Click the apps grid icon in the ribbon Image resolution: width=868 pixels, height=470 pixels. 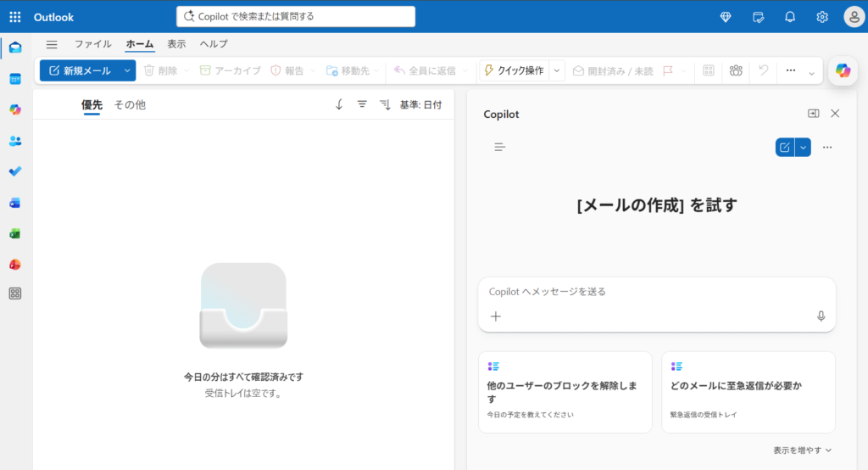(x=709, y=70)
